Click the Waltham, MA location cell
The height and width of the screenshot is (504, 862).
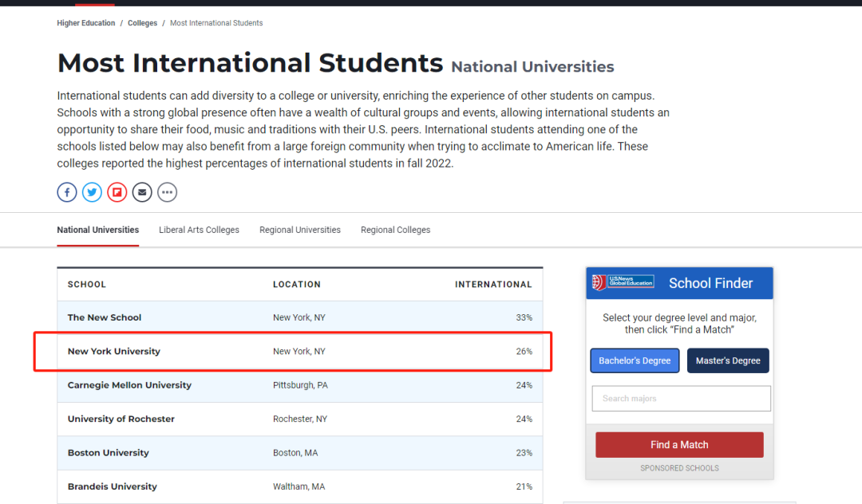tap(299, 486)
